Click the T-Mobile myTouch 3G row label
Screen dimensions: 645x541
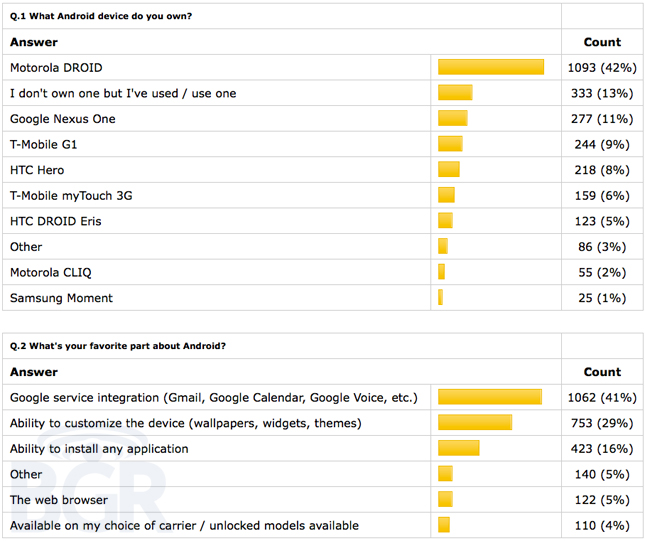[71, 196]
